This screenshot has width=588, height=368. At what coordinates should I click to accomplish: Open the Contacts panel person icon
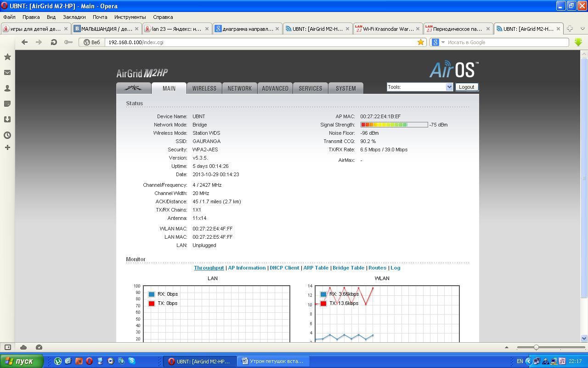tap(7, 88)
